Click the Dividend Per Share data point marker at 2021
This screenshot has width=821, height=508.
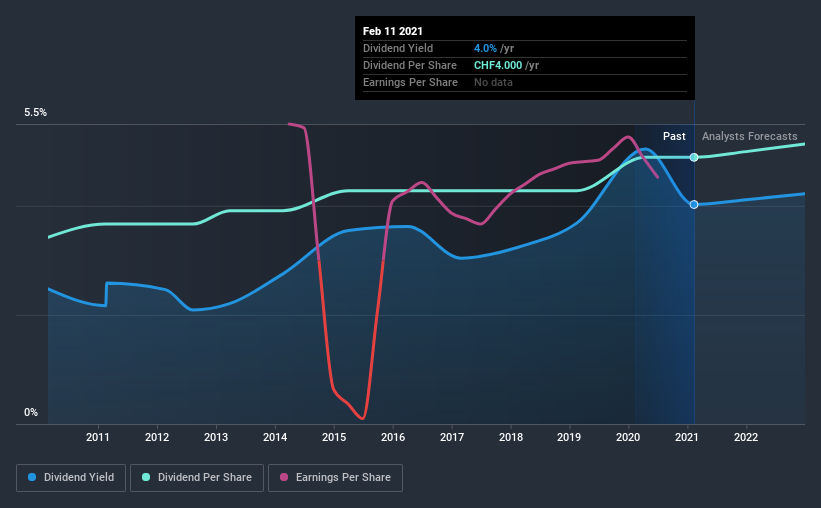click(x=694, y=157)
